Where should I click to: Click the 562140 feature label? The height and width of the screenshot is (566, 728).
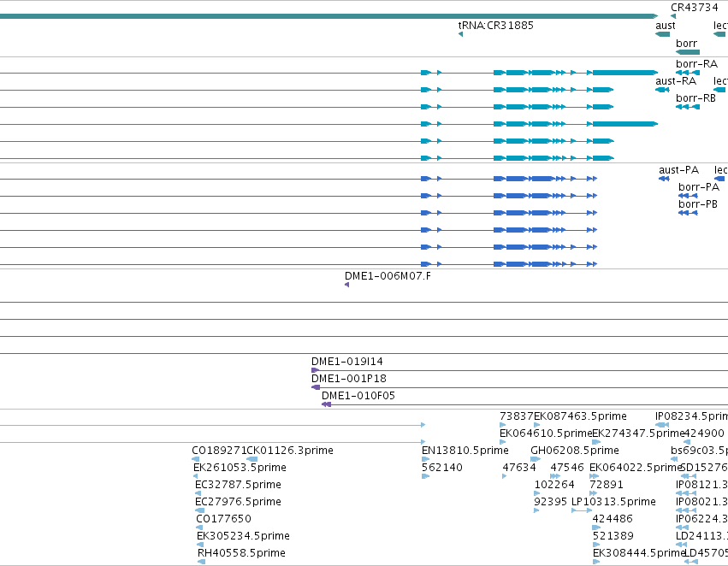pos(442,467)
